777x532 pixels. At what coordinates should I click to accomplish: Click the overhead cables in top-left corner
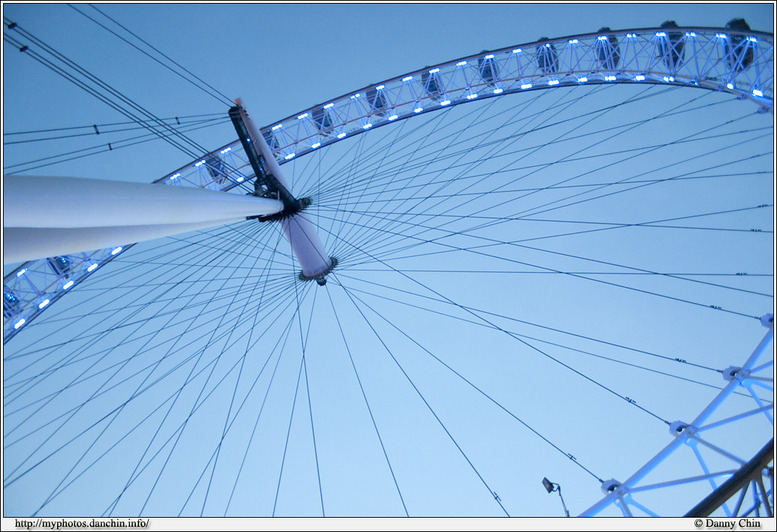click(x=60, y=60)
